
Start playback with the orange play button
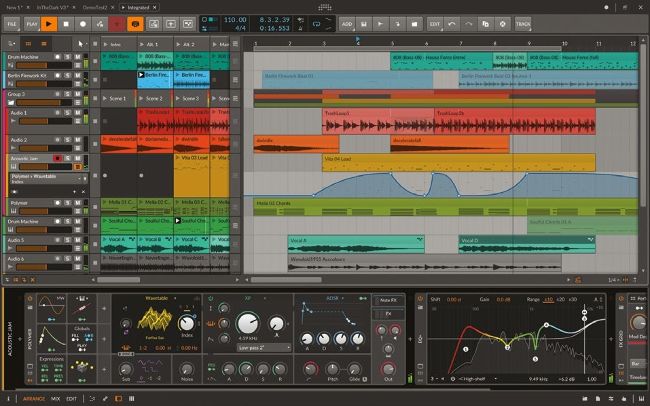point(49,24)
